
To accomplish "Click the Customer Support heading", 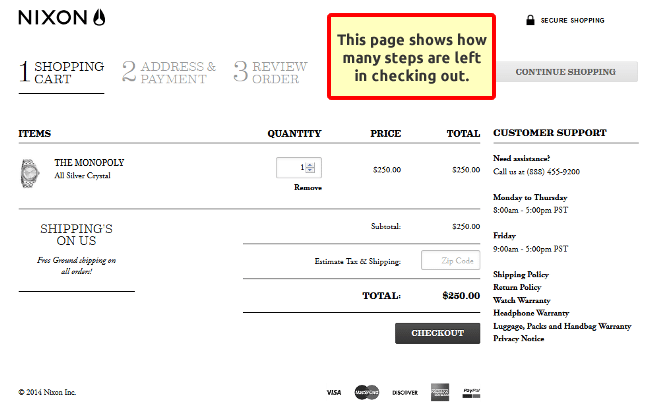I will tap(550, 133).
